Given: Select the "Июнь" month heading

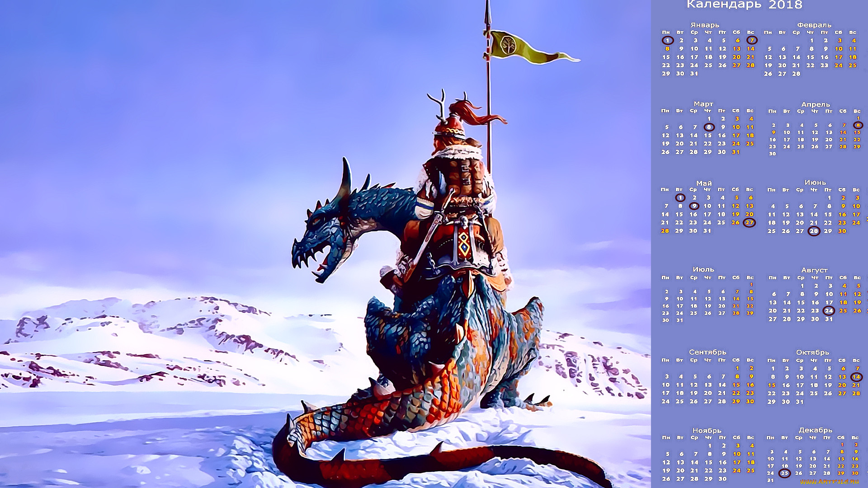Looking at the screenshot, I should point(815,183).
